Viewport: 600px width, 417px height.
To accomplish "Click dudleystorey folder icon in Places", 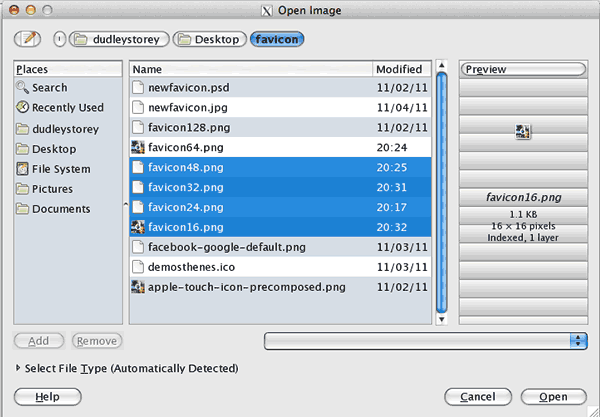I will [22, 129].
